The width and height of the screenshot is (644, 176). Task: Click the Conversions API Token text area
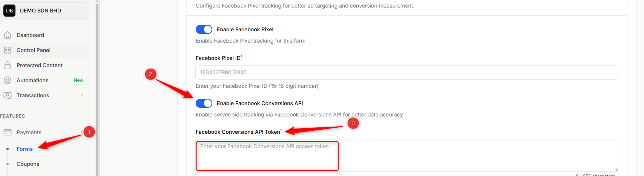click(x=406, y=155)
